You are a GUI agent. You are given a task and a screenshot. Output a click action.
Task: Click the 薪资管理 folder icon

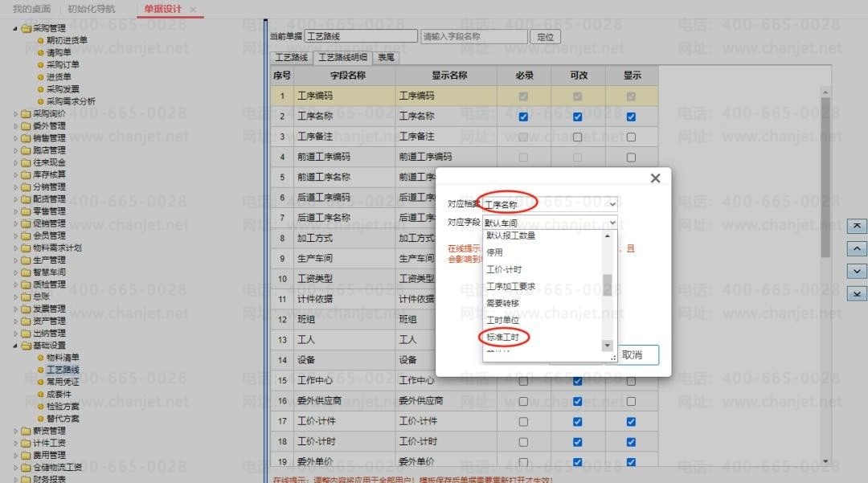point(26,431)
